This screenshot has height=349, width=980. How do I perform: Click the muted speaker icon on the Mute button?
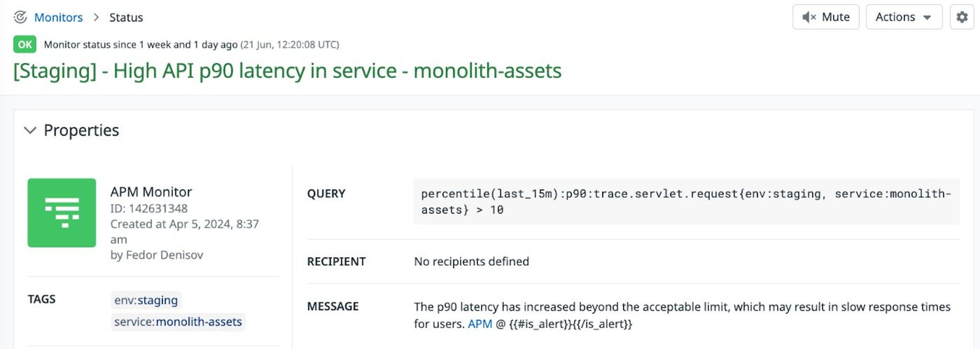click(809, 17)
